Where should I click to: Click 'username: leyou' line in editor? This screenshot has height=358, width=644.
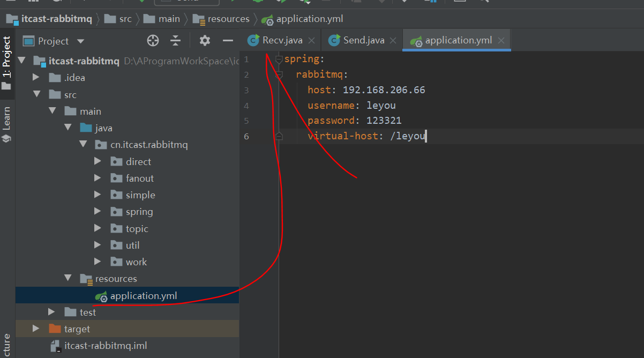coord(351,105)
